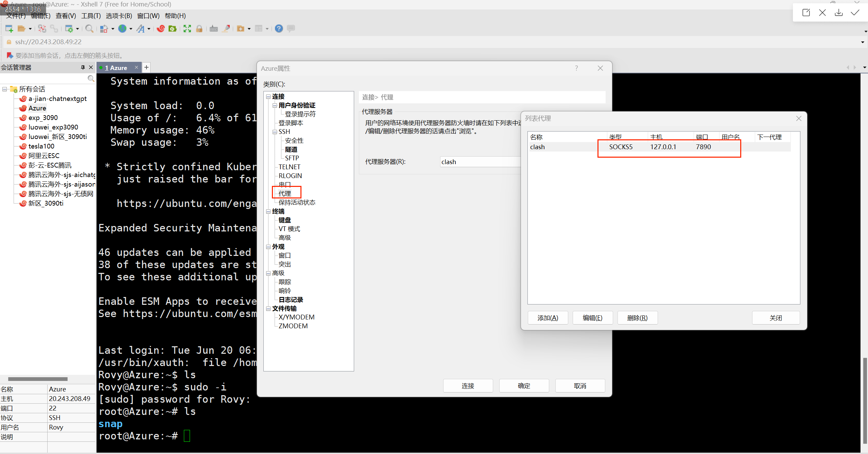Expand the address bar dropdown arrow
The image size is (868, 454).
[x=862, y=42]
